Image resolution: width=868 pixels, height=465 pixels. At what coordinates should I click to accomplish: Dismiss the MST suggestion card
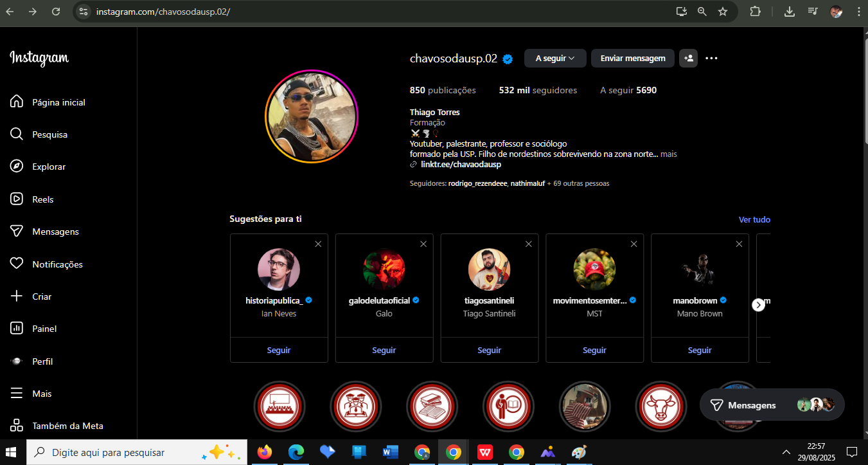[x=634, y=244]
